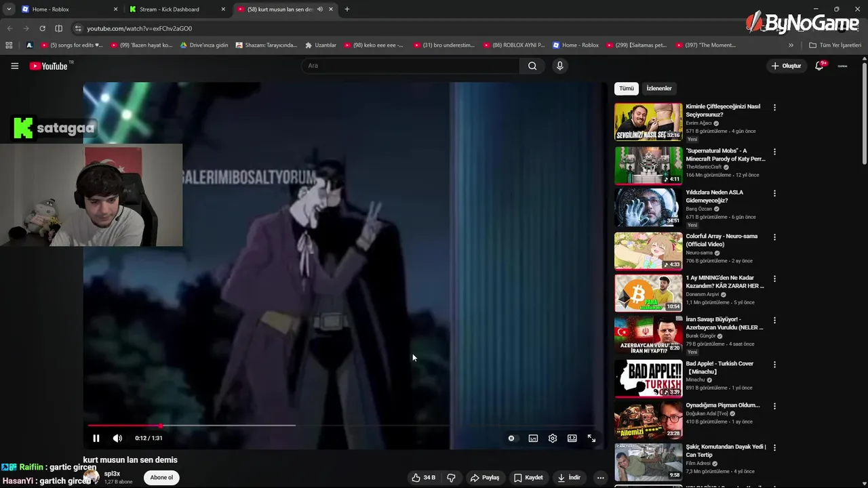Open options menu for Supernatural Mobs video
This screenshot has width=868, height=488.
click(x=774, y=152)
